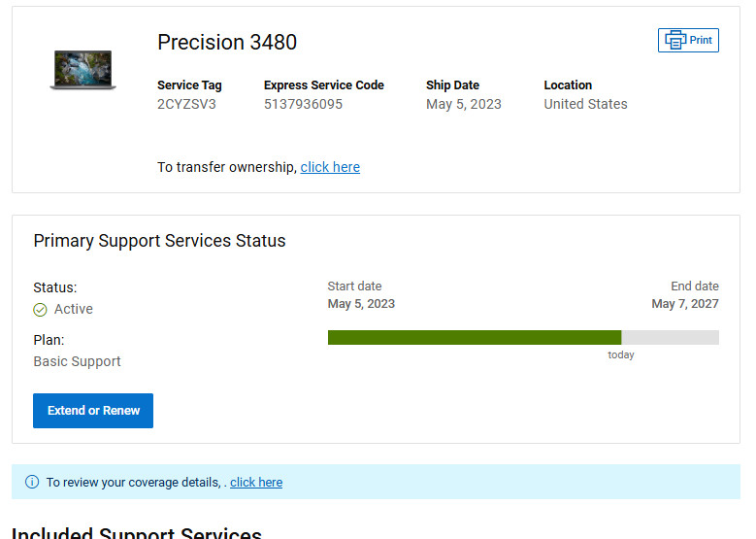Click the today marker under progress bar
756x539 pixels.
point(621,354)
